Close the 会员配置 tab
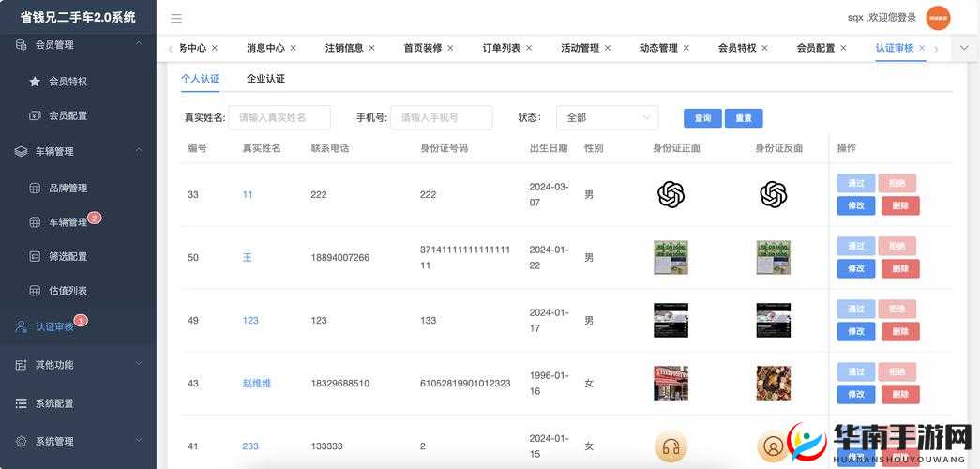This screenshot has width=980, height=469. pyautogui.click(x=843, y=48)
